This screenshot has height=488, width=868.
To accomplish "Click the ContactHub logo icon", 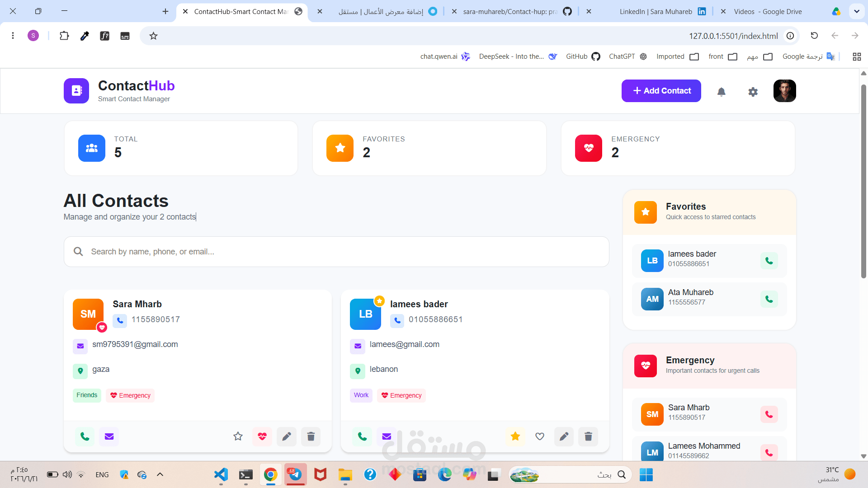I will 76,91.
